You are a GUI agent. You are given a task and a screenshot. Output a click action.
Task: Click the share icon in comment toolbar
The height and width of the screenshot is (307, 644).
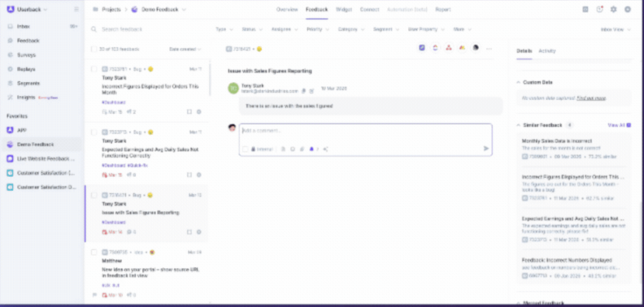(x=325, y=149)
